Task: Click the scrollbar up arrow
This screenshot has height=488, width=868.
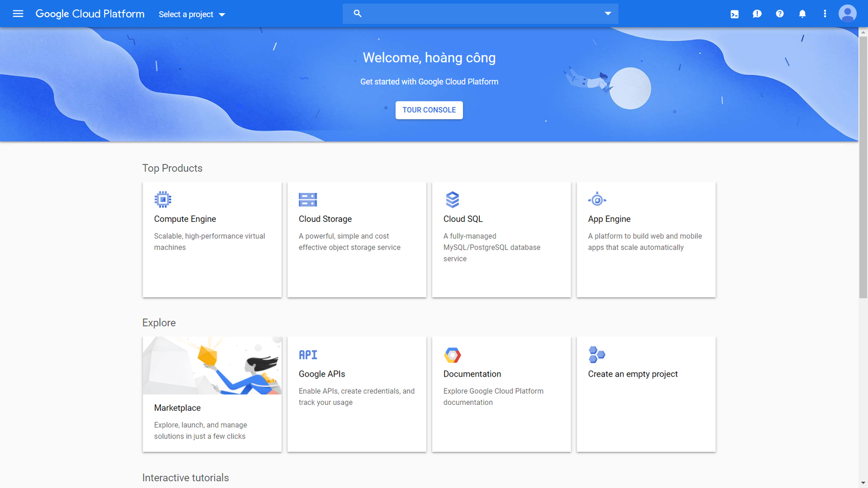Action: click(863, 33)
